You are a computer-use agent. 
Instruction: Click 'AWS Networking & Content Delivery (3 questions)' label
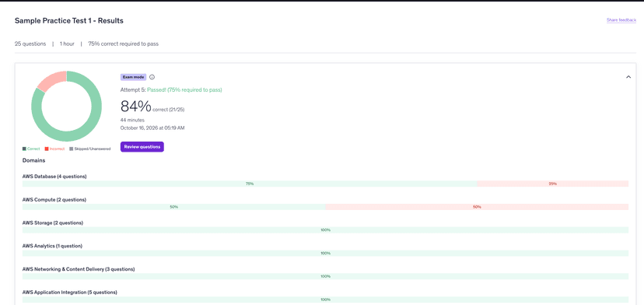(79, 269)
